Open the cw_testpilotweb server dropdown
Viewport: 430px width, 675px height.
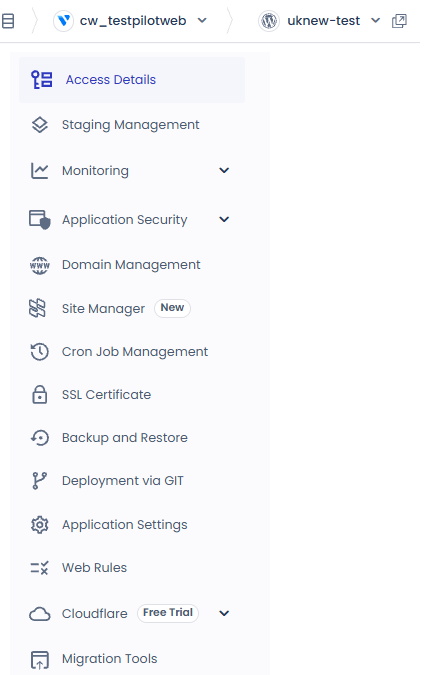pyautogui.click(x=202, y=20)
